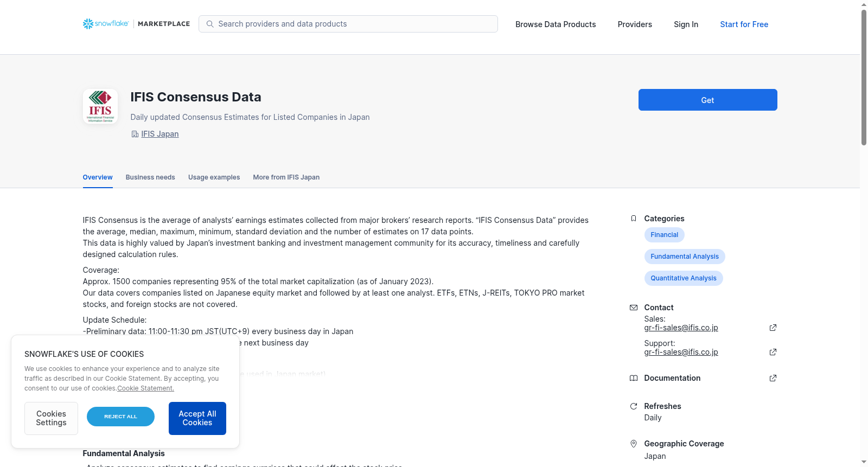Click the SNOWFLAKE'S USE OF COOKIES heading

[x=84, y=354]
